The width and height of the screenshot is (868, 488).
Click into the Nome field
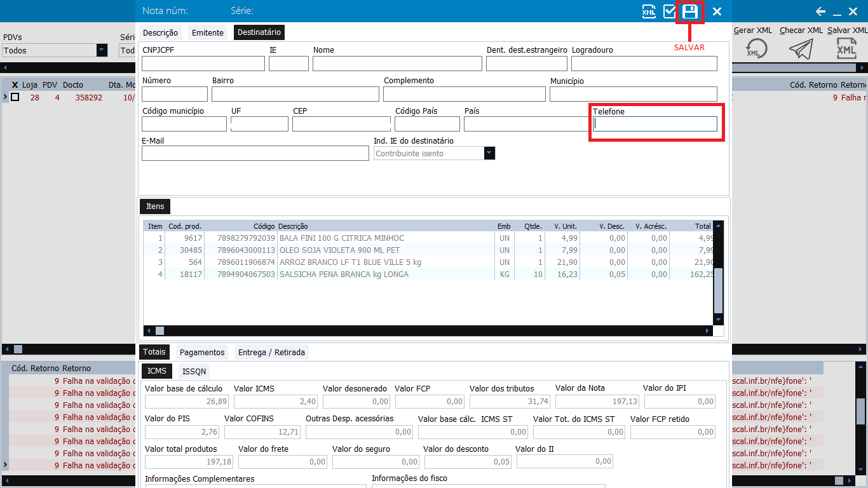[x=397, y=63]
